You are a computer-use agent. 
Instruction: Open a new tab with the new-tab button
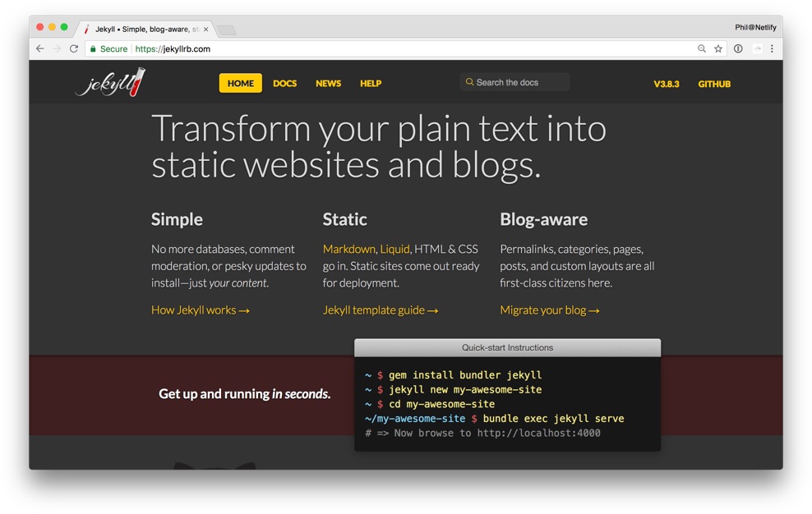(x=227, y=30)
